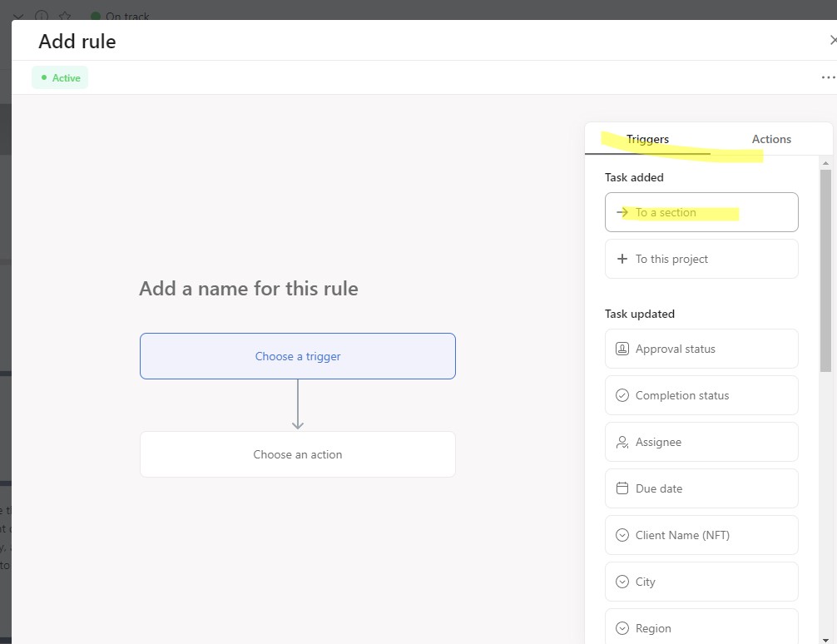Click the rule name field to edit
The image size is (837, 644).
249,289
